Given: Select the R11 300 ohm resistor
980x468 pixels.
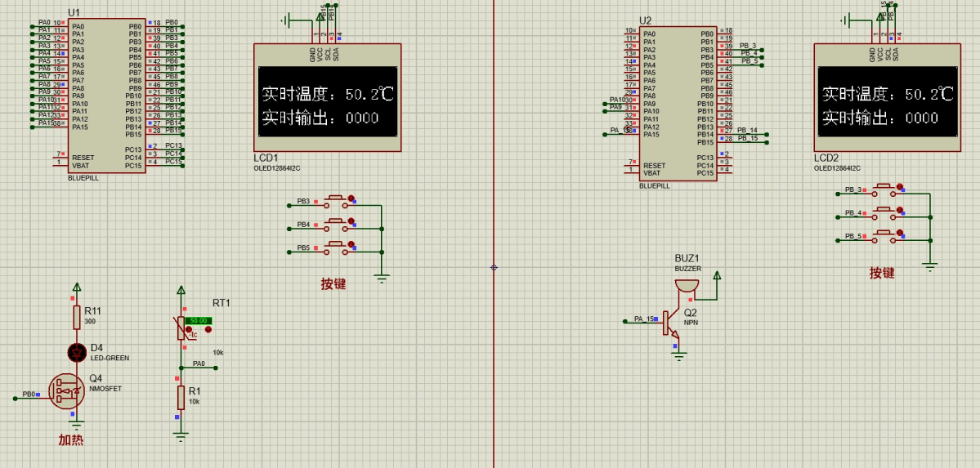Looking at the screenshot, I should (x=77, y=317).
